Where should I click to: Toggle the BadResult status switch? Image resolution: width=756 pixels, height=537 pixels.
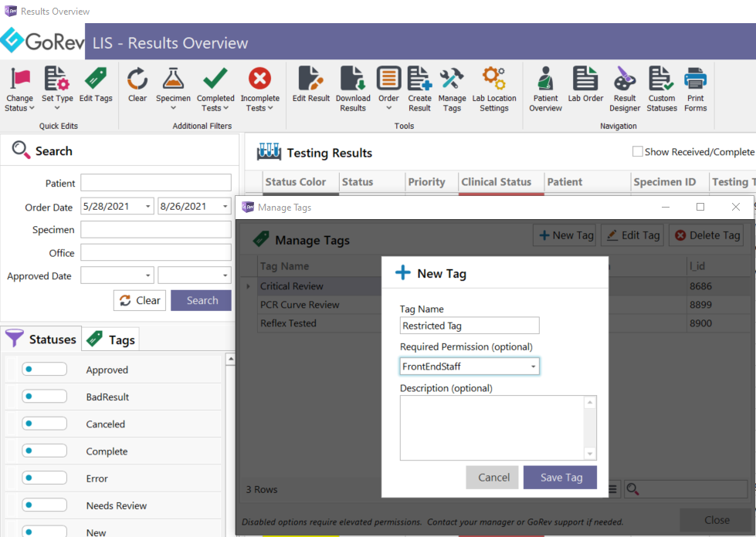[44, 397]
